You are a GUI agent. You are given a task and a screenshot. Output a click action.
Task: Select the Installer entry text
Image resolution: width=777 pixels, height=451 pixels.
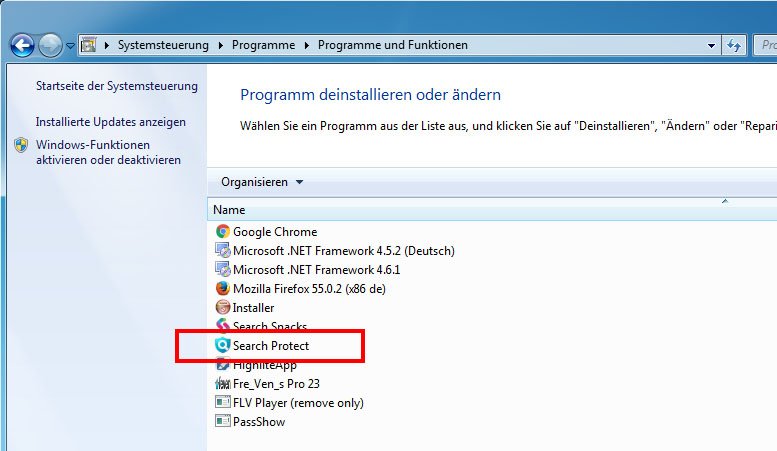253,308
